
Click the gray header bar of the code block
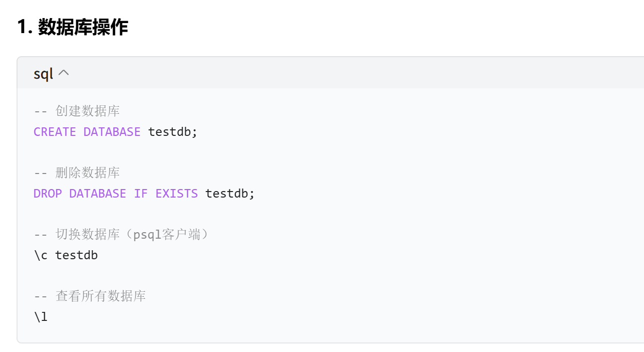tap(331, 73)
